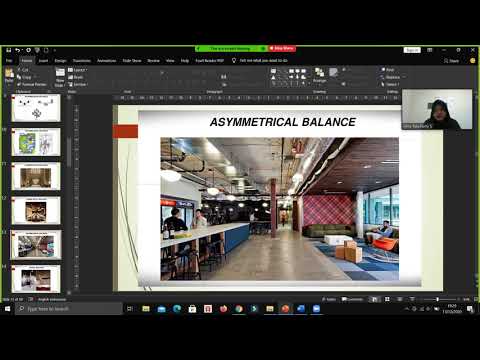Viewport: 480px width, 360px height.
Task: Open the Foxit Reader PDF tab
Action: (209, 61)
